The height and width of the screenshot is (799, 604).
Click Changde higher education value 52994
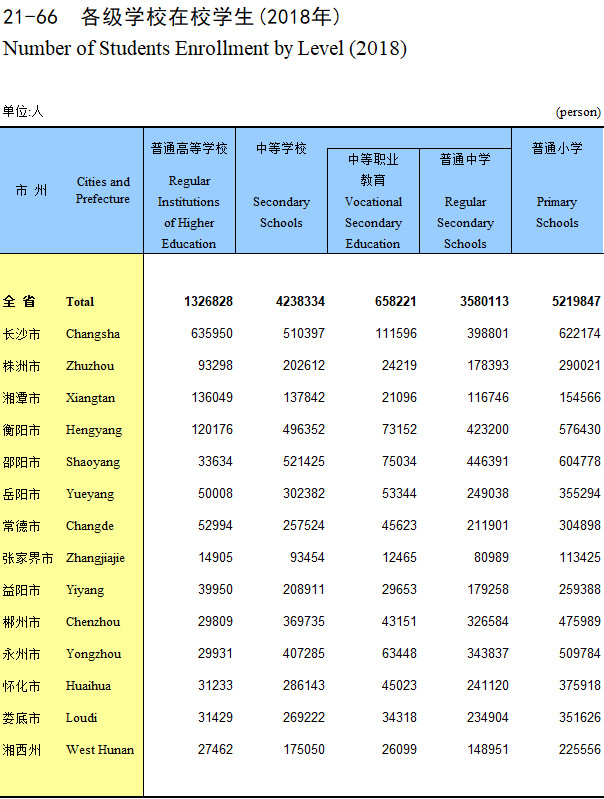point(216,525)
